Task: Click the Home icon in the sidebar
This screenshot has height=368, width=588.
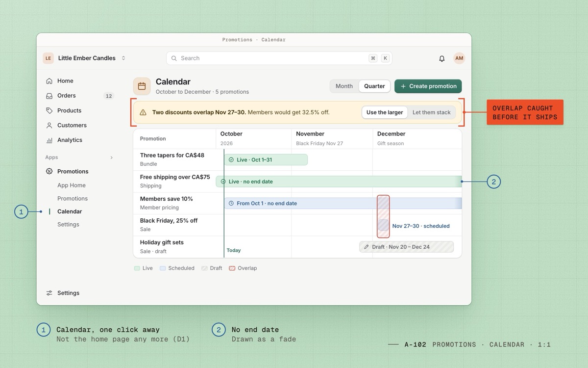Action: [x=49, y=81]
